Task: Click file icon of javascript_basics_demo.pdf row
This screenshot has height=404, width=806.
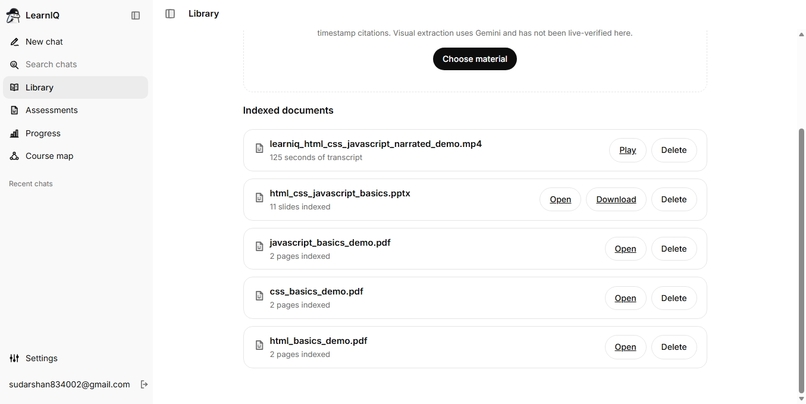Action: (260, 247)
